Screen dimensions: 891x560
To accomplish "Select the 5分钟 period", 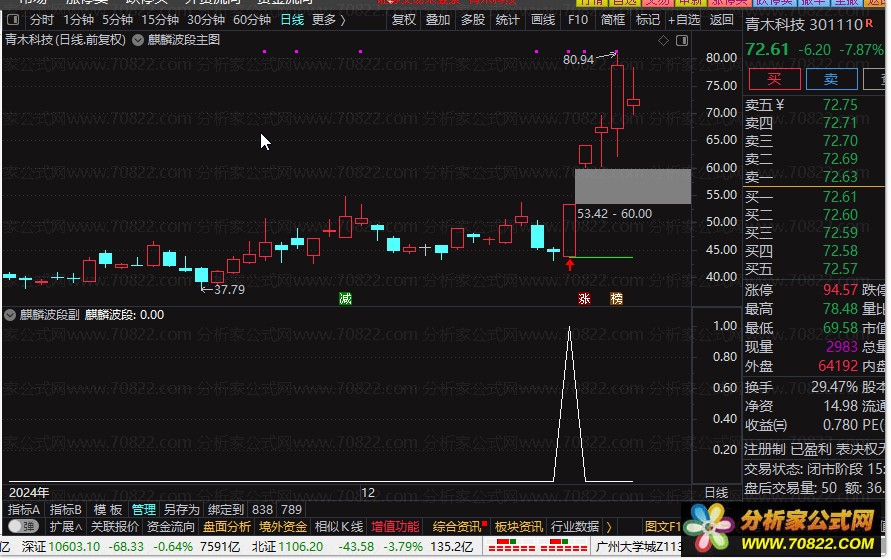I will pyautogui.click(x=117, y=20).
